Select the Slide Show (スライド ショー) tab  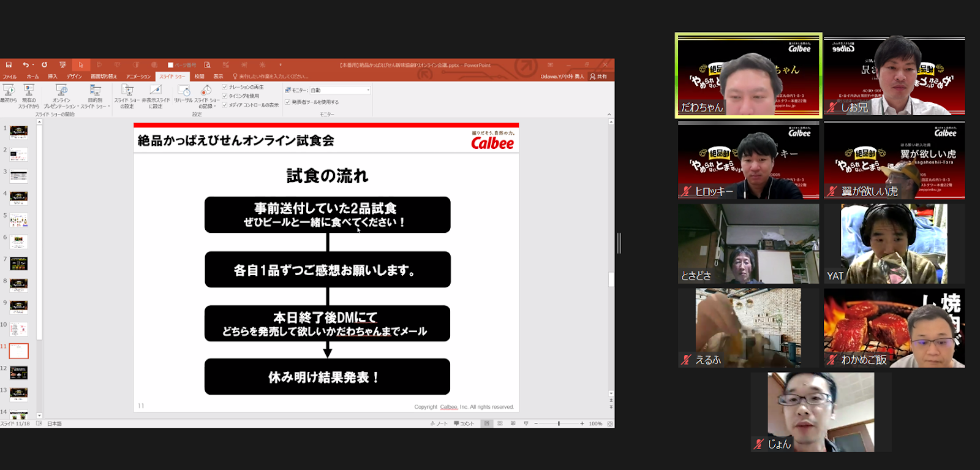coord(172,77)
